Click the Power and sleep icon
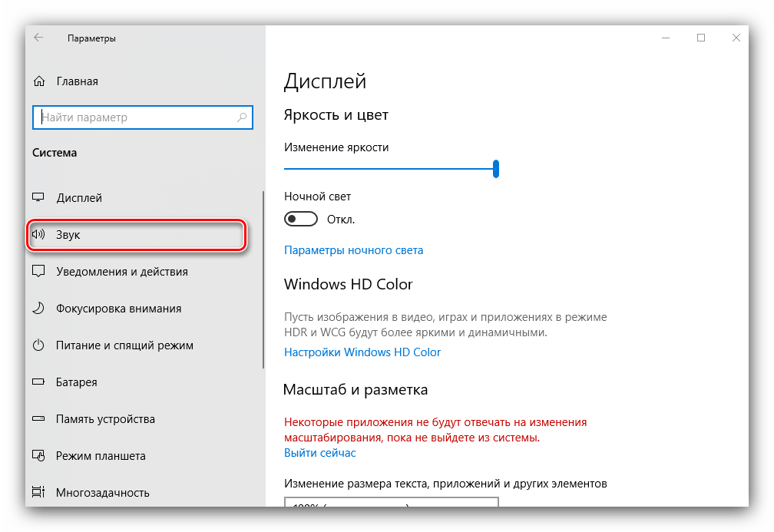The height and width of the screenshot is (532, 774). click(39, 345)
